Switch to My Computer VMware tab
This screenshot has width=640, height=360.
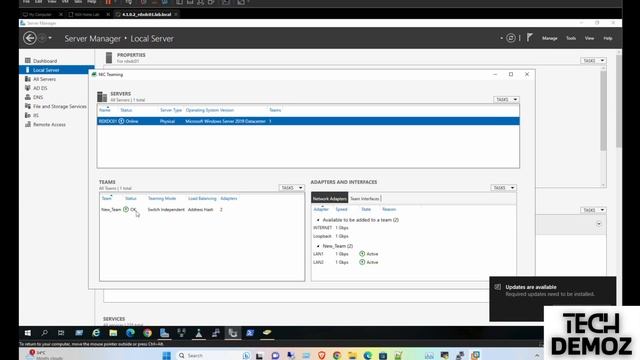[x=40, y=14]
